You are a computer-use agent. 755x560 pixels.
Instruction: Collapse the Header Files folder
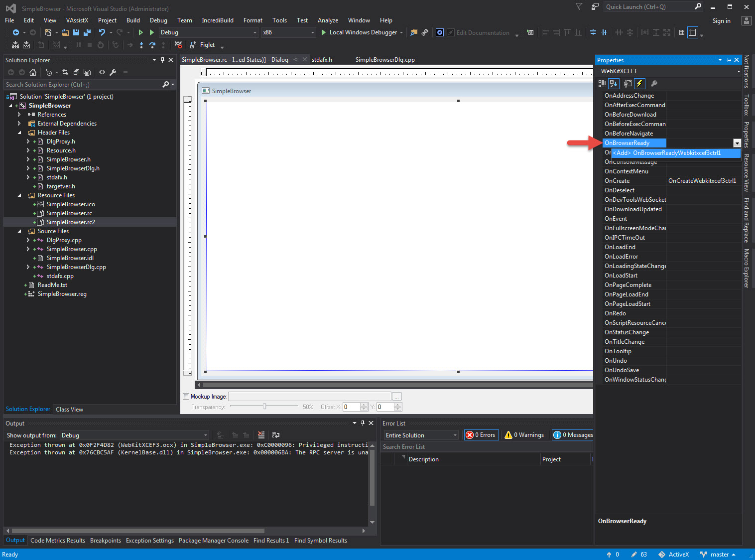19,133
